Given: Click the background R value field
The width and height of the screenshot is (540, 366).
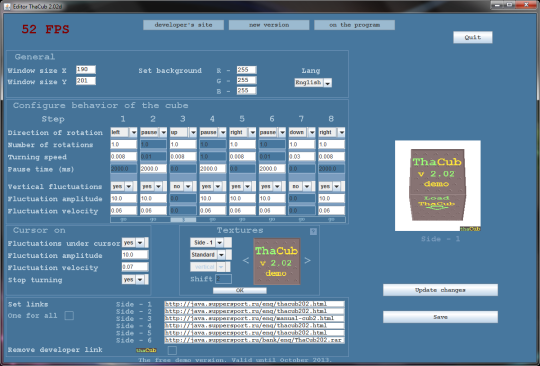Looking at the screenshot, I should pos(247,70).
